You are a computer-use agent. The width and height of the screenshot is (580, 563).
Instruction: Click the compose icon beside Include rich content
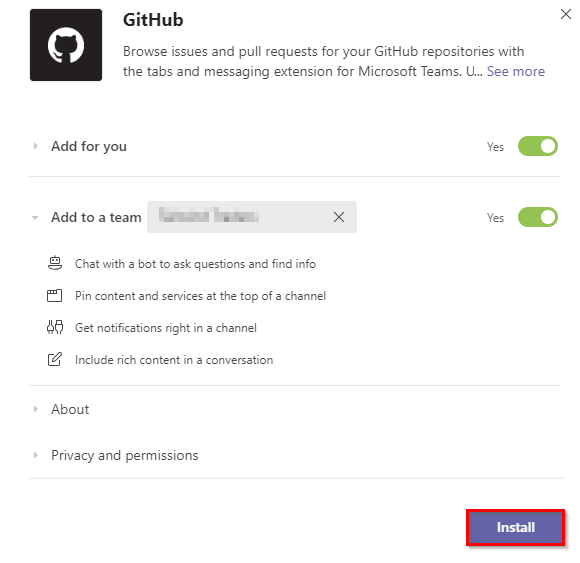55,359
